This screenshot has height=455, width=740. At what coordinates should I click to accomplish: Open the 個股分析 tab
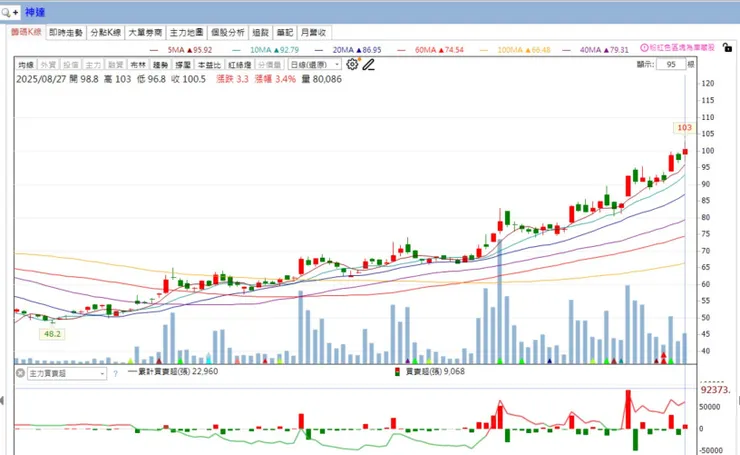[227, 33]
